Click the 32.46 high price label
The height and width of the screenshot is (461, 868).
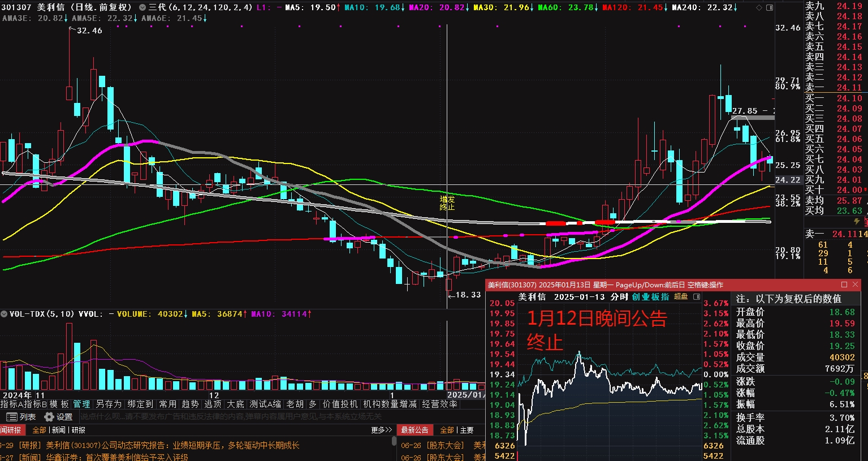click(89, 31)
